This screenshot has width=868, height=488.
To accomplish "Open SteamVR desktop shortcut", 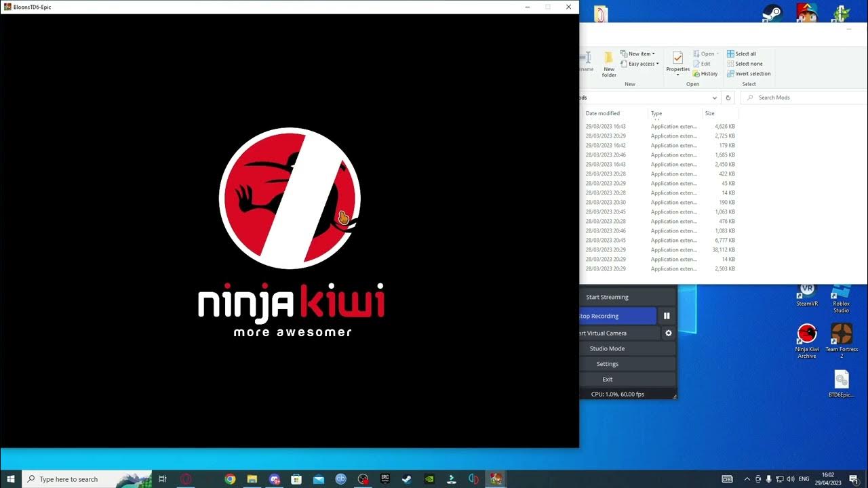I will [x=807, y=294].
